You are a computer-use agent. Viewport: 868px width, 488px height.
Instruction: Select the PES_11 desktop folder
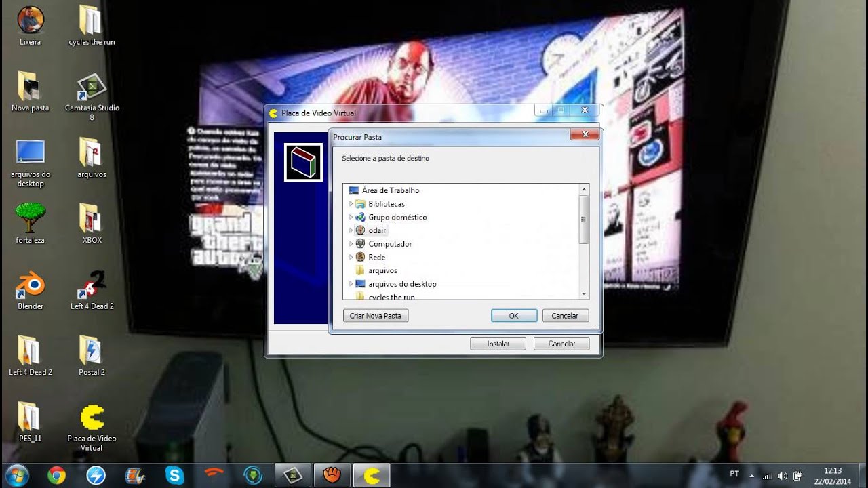tap(30, 422)
